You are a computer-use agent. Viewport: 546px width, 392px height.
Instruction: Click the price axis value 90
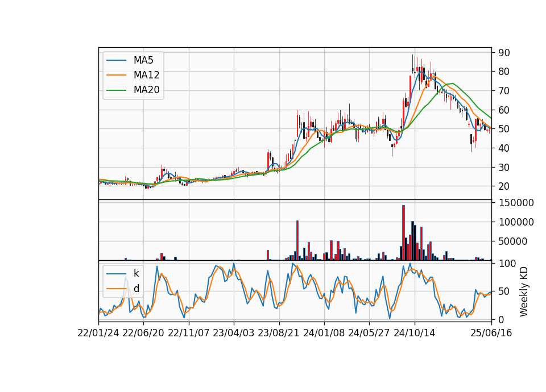(x=504, y=53)
